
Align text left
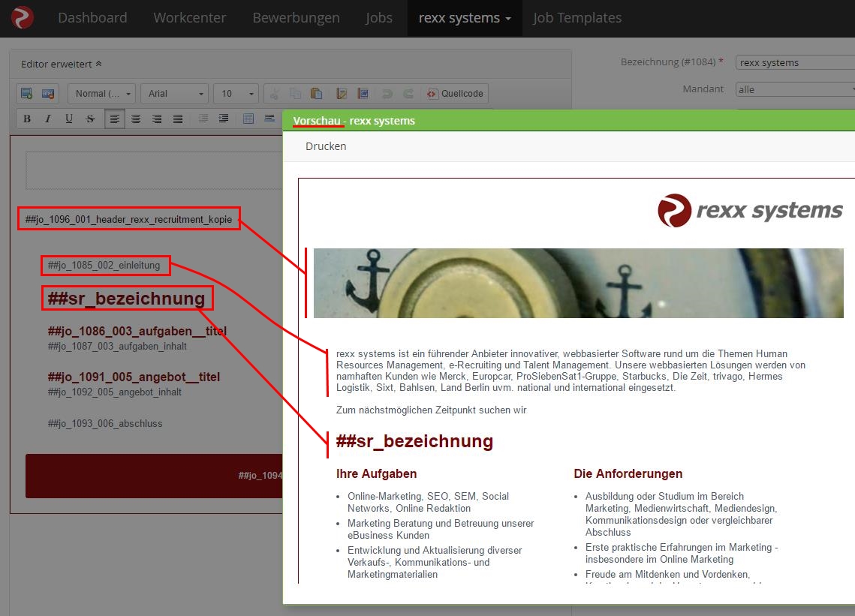click(115, 119)
